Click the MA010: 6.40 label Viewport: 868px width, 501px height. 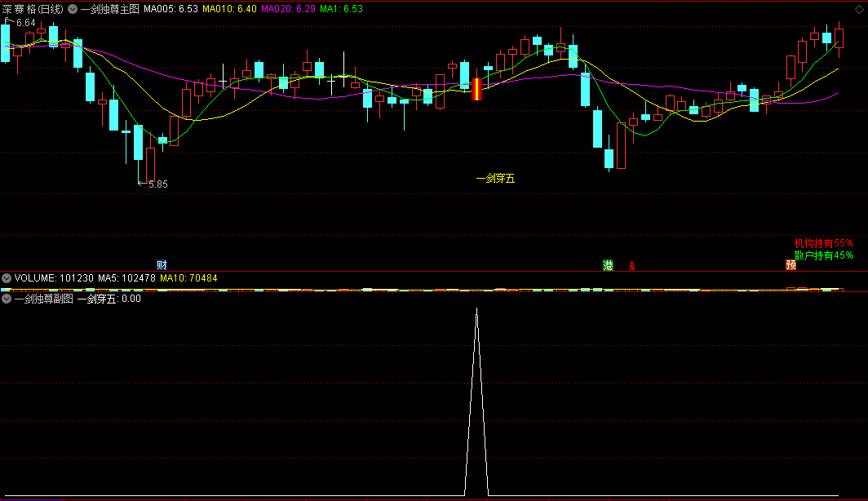tap(229, 9)
